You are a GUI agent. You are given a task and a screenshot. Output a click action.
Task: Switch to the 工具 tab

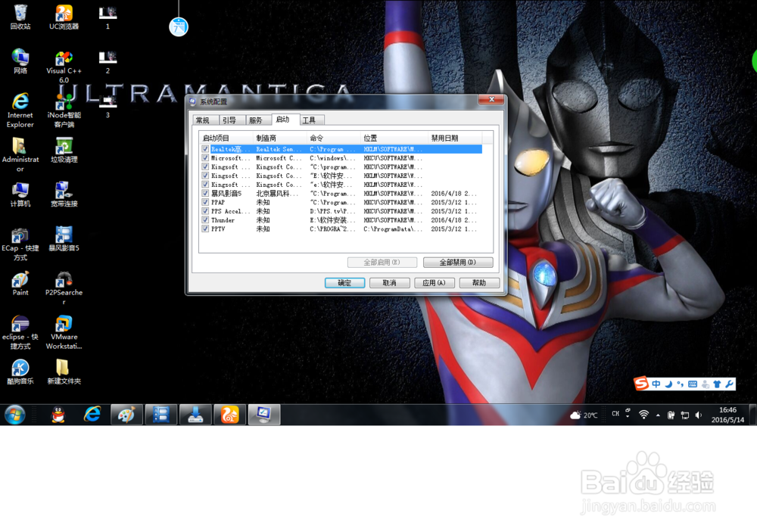[311, 120]
